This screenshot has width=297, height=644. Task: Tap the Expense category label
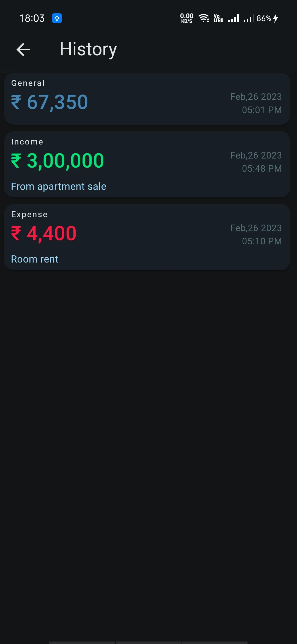[29, 215]
